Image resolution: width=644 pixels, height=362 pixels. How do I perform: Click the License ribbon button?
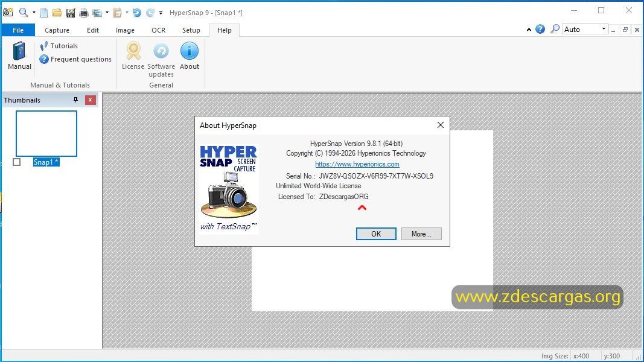pos(133,56)
